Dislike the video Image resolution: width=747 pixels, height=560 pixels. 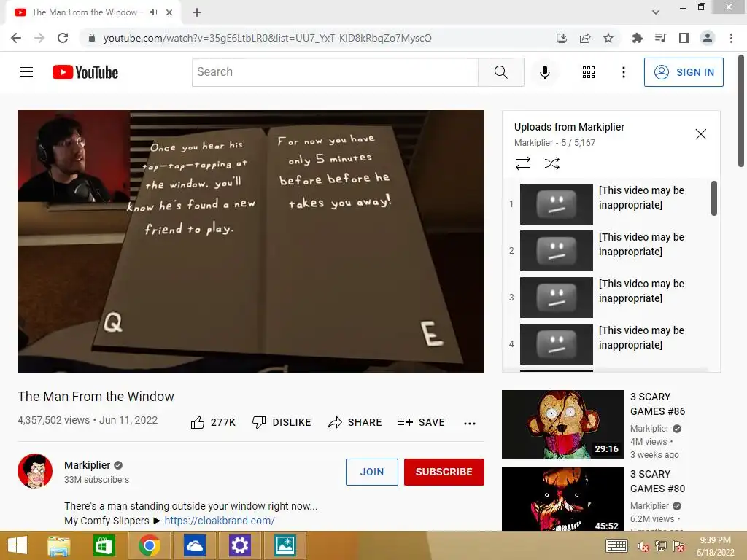282,422
